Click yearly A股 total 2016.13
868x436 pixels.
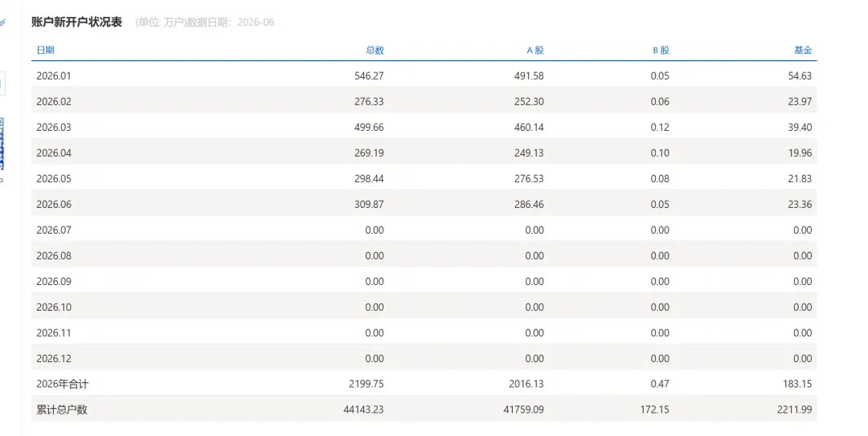click(x=526, y=384)
